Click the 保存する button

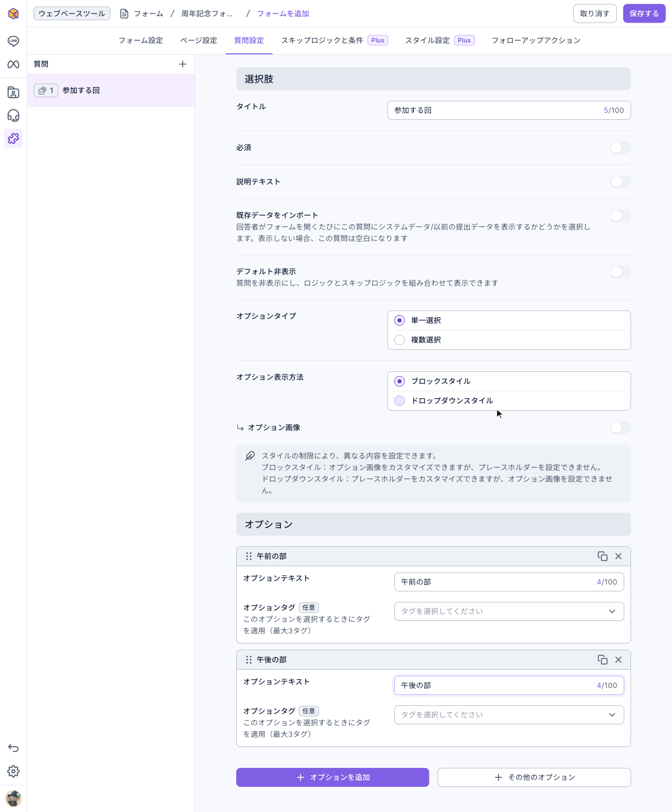644,14
